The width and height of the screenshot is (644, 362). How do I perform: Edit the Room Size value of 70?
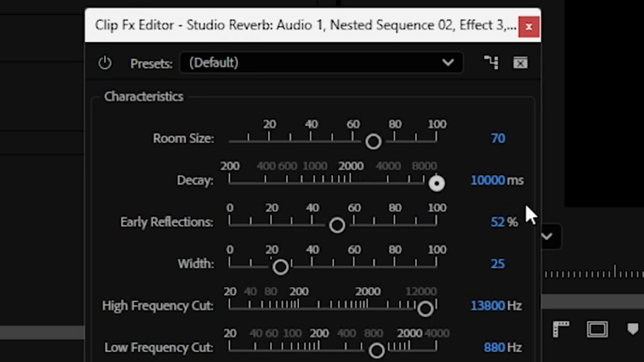(498, 138)
